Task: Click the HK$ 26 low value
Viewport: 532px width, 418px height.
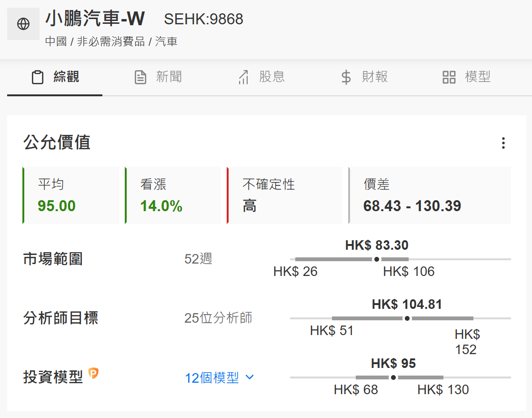Action: pos(295,271)
